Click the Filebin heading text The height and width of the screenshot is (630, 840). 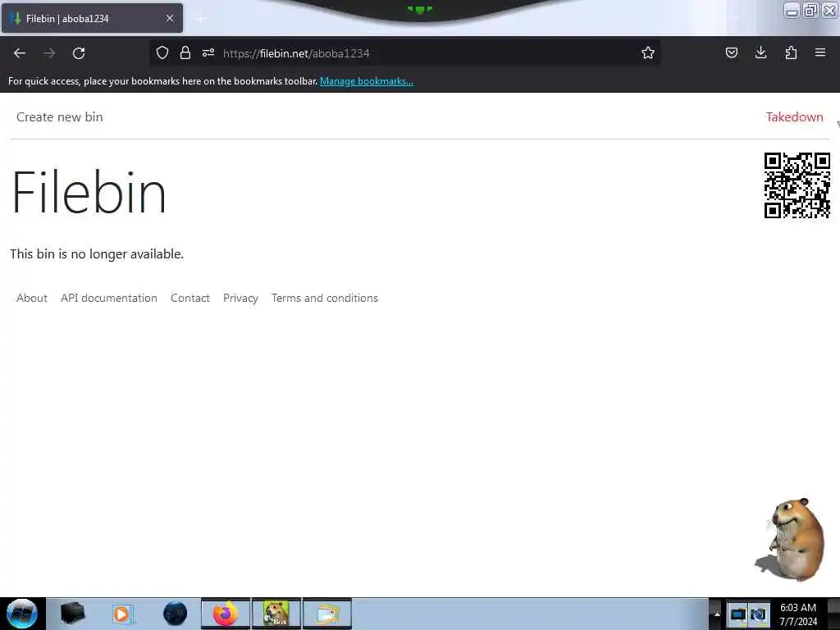tap(89, 192)
